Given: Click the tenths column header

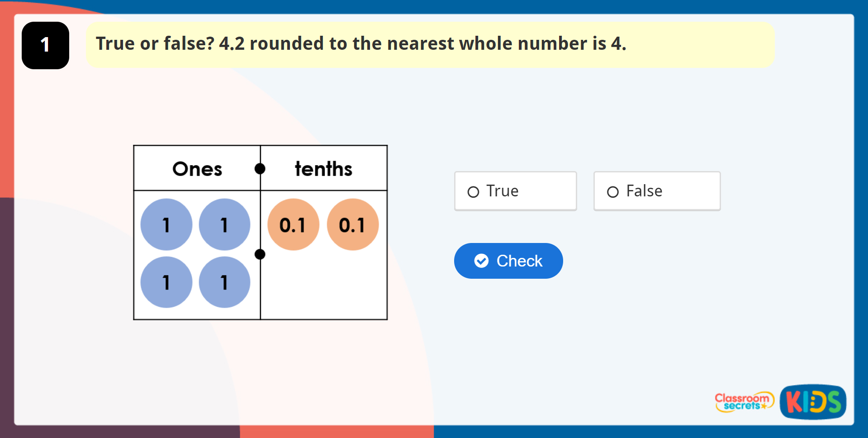Looking at the screenshot, I should coord(323,168).
